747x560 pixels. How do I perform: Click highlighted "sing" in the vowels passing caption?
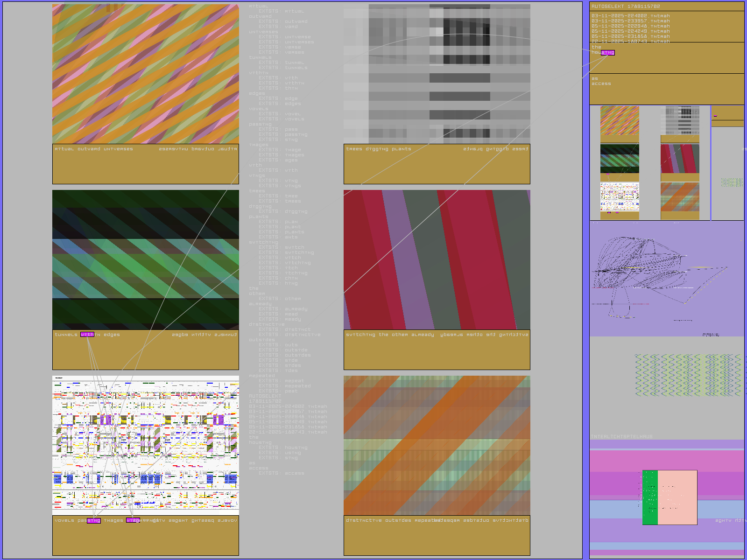94,520
